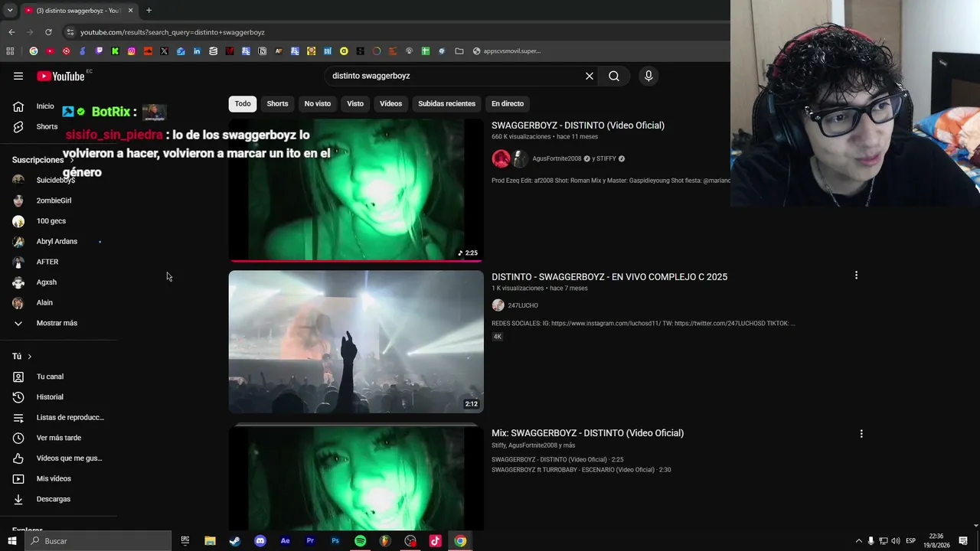Play SWAGGERBOYZ - DISTINTO official video thumbnail
This screenshot has height=551, width=980.
coord(356,190)
